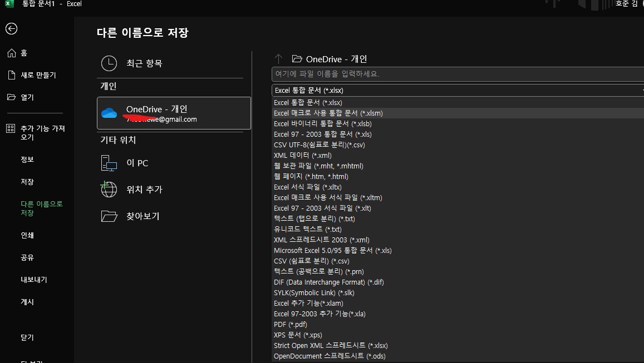Viewport: 644px width, 363px height.
Task: Choose CSV (쉼표로 분리) (*.csv)
Action: point(458,261)
